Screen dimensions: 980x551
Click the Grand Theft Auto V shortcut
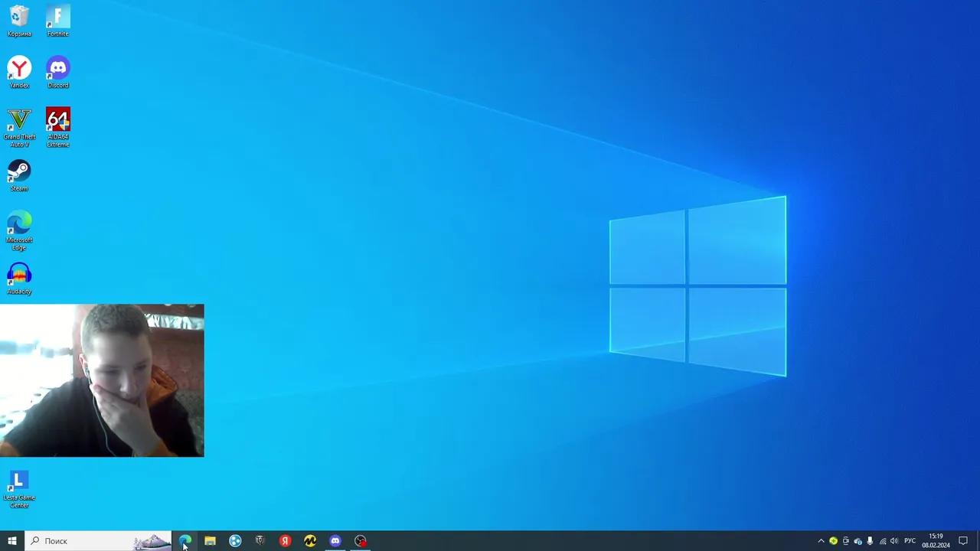[19, 125]
